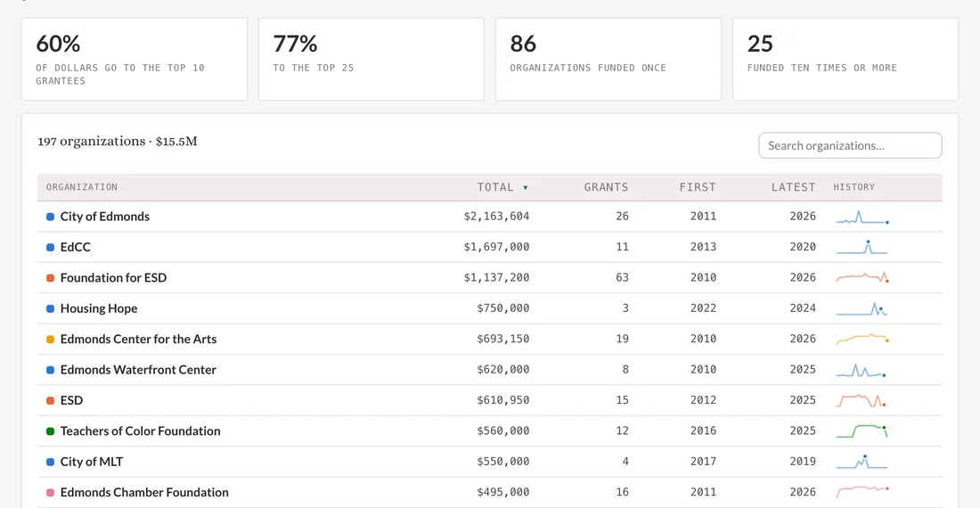Screen dimensions: 980x508
Task: View Edmonds Center for the Arts sparkline
Action: (x=862, y=339)
